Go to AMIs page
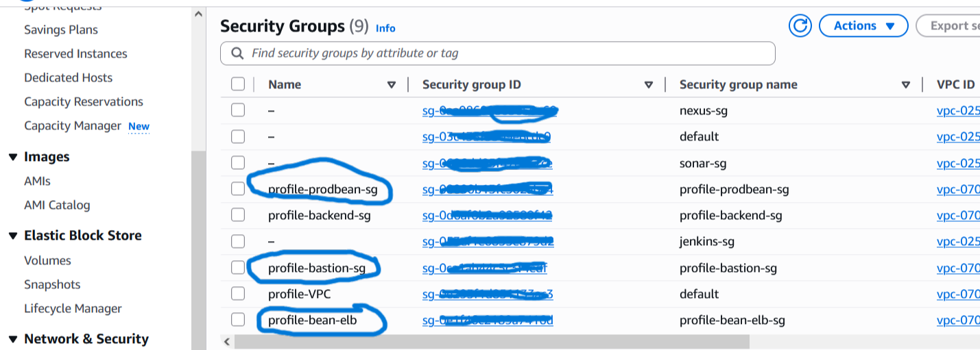 coord(37,181)
